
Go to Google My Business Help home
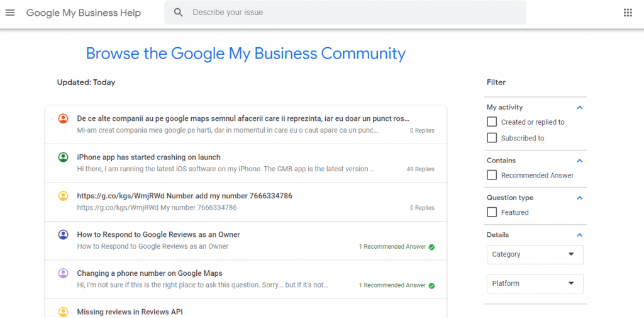pyautogui.click(x=84, y=13)
